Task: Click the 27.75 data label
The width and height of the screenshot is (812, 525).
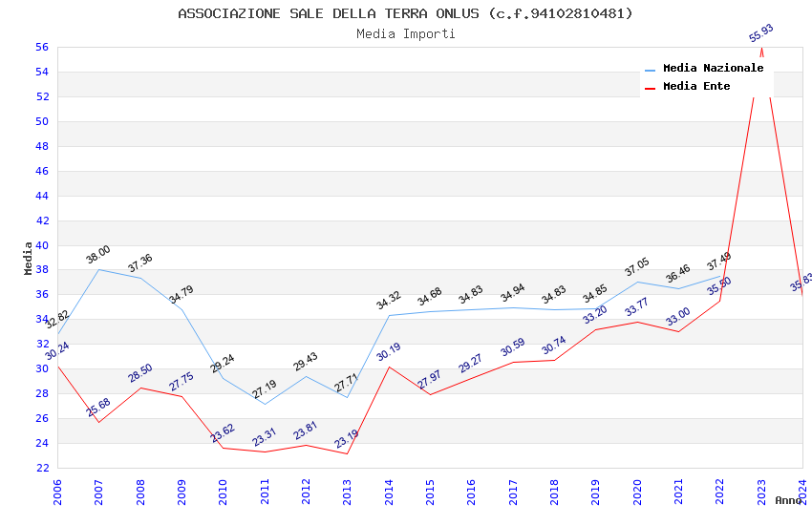Action: click(182, 381)
